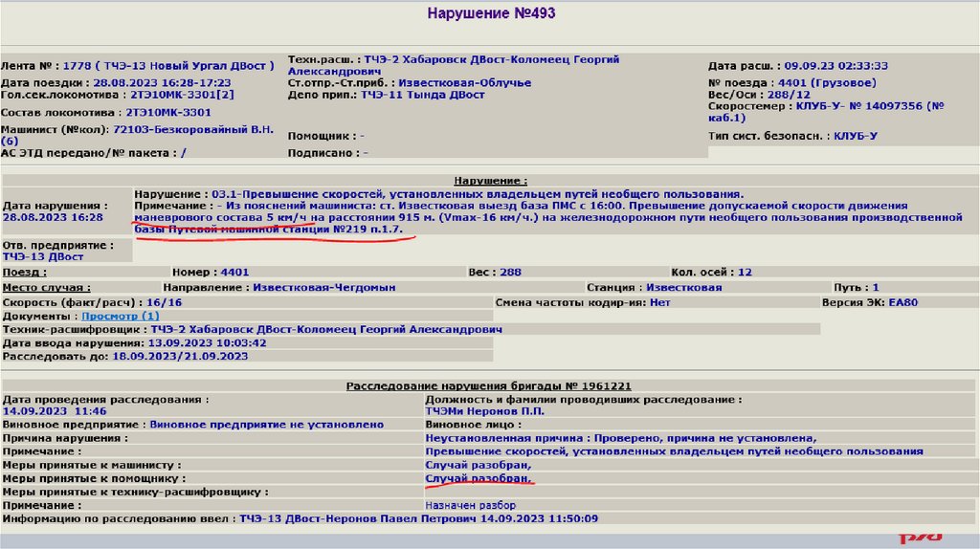Select violation entry date 13.09.2023 10:03:42
The image size is (980, 549).
[207, 343]
